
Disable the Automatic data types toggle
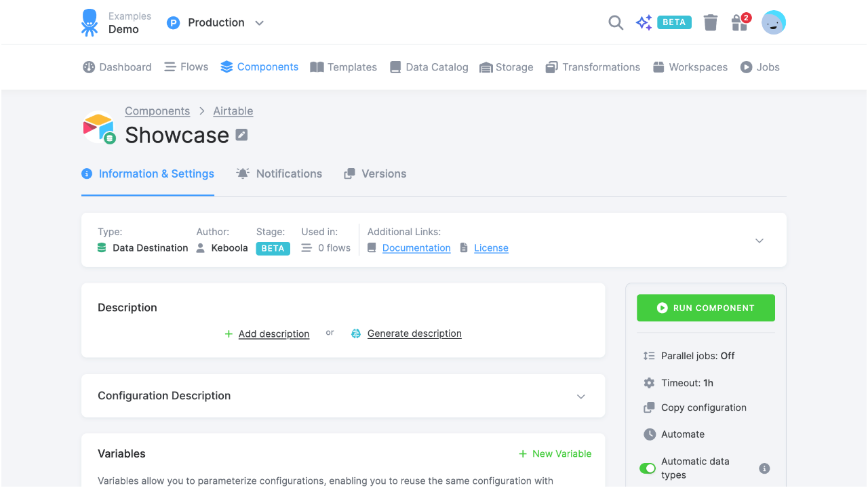coord(648,468)
